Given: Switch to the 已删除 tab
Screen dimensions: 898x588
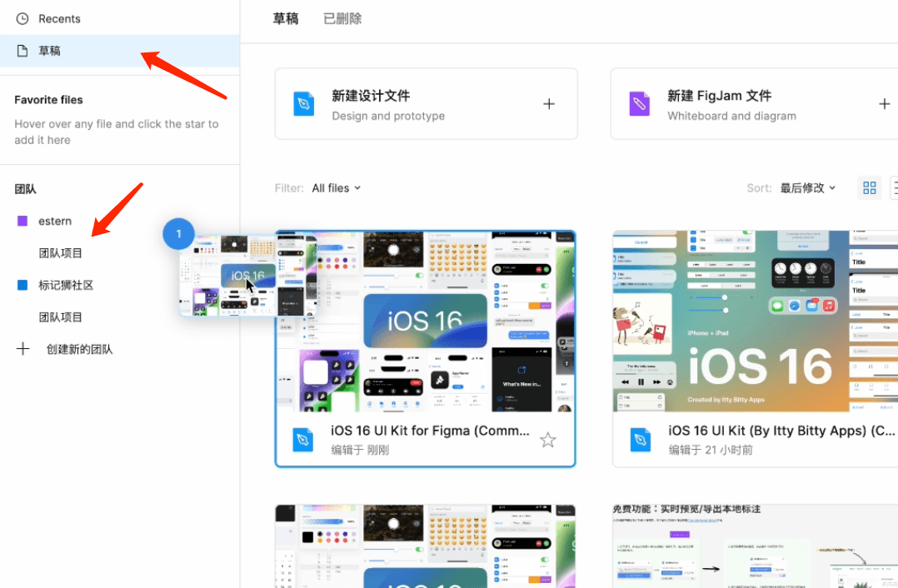Looking at the screenshot, I should (x=342, y=17).
